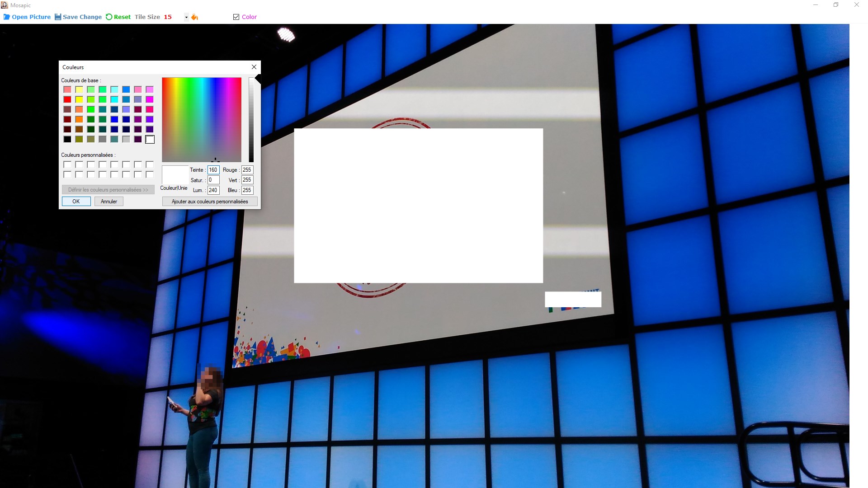Viewport: 868px width, 488px height.
Task: Click the luminosity slider bar
Action: (251, 120)
